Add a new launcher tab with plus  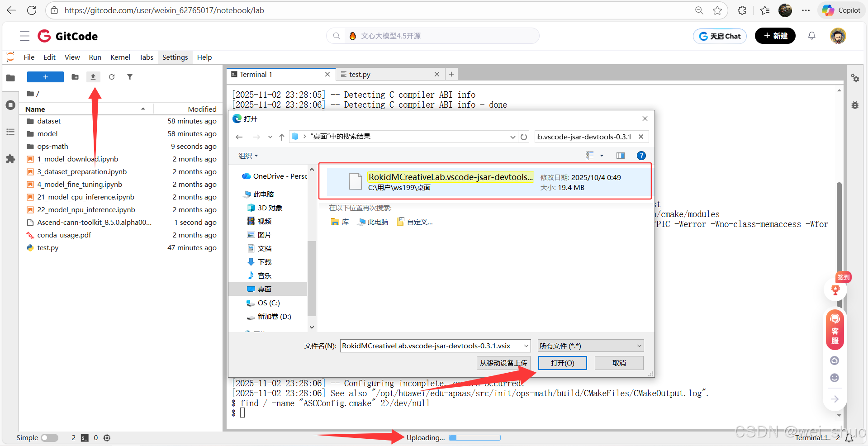coord(451,74)
